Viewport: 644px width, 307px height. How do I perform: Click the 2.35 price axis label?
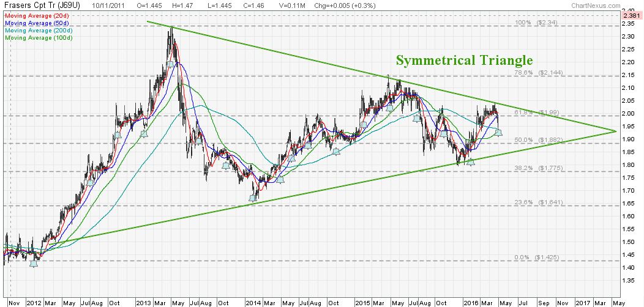[630, 23]
